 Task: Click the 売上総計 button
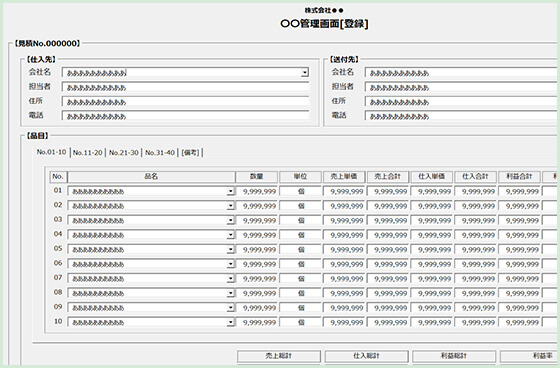(x=279, y=356)
